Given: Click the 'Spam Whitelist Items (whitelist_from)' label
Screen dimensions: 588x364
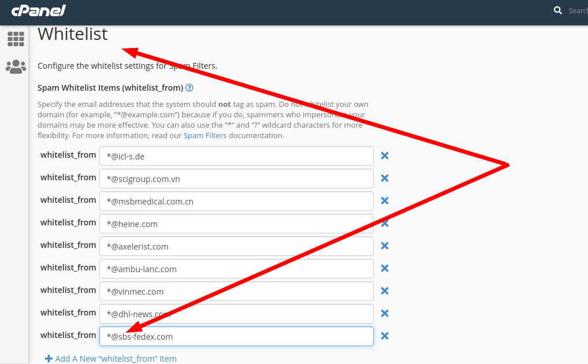Looking at the screenshot, I should 110,88.
